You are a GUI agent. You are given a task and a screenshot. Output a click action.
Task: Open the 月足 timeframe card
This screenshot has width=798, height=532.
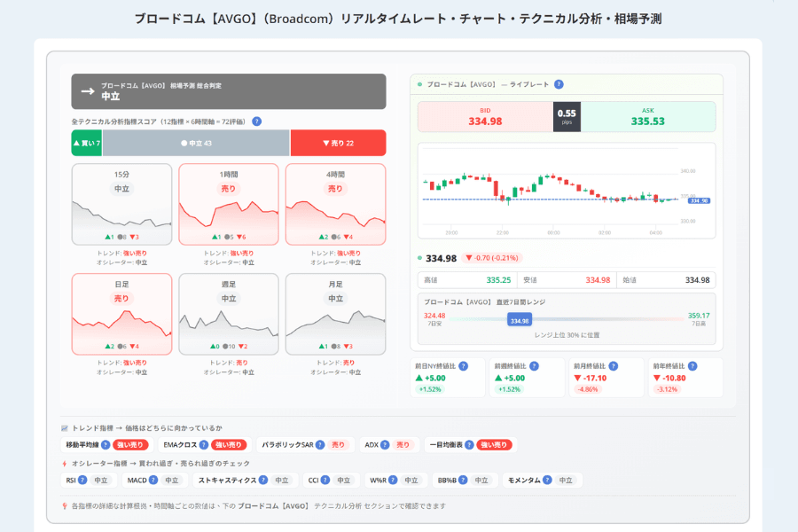[x=335, y=314]
